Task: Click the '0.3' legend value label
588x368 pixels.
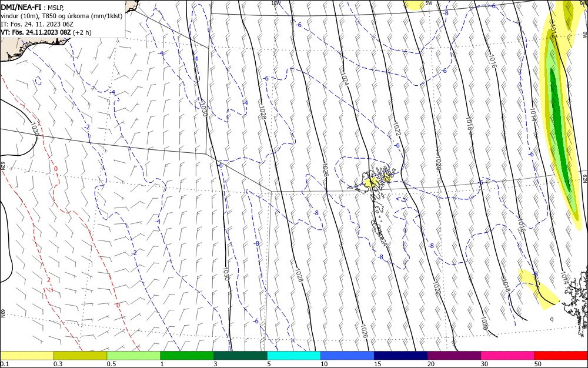Action: click(x=58, y=364)
